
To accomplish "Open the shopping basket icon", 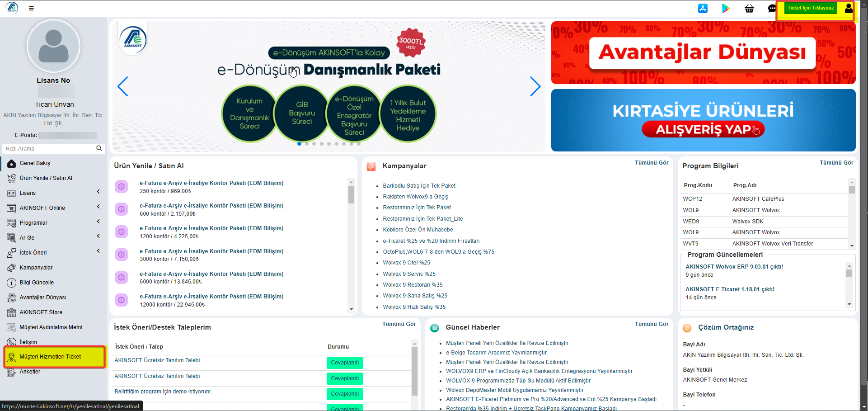I will coord(749,8).
